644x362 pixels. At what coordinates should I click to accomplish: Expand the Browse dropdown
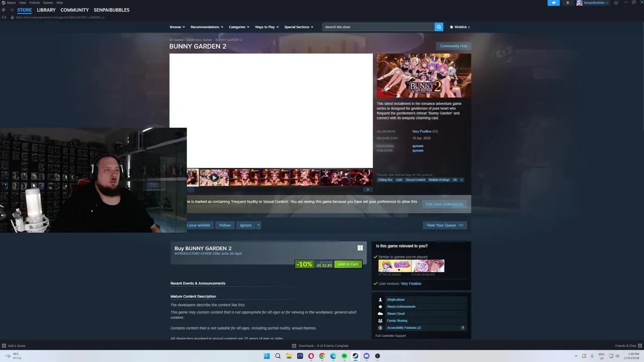pos(177,27)
